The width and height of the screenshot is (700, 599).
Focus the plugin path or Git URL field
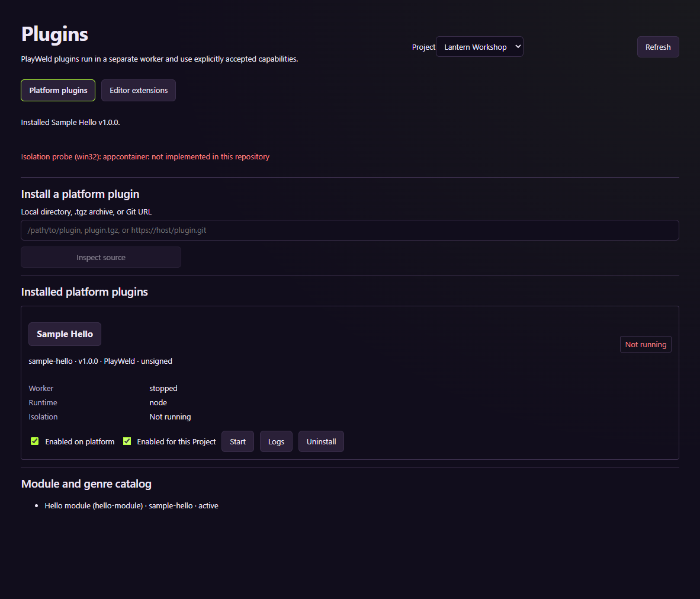click(x=349, y=230)
